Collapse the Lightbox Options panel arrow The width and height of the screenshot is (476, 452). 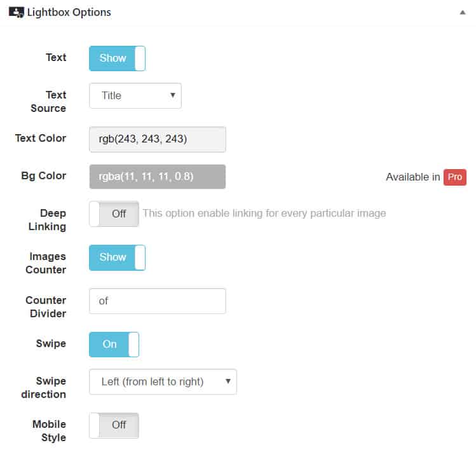(x=463, y=13)
